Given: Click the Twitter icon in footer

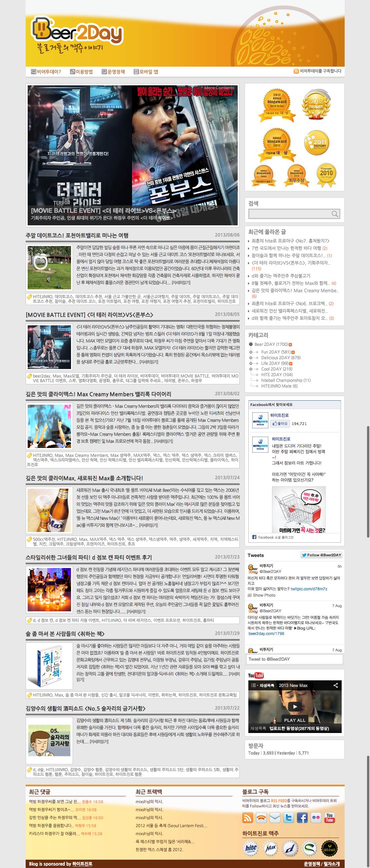Looking at the screenshot, I should [288, 818].
